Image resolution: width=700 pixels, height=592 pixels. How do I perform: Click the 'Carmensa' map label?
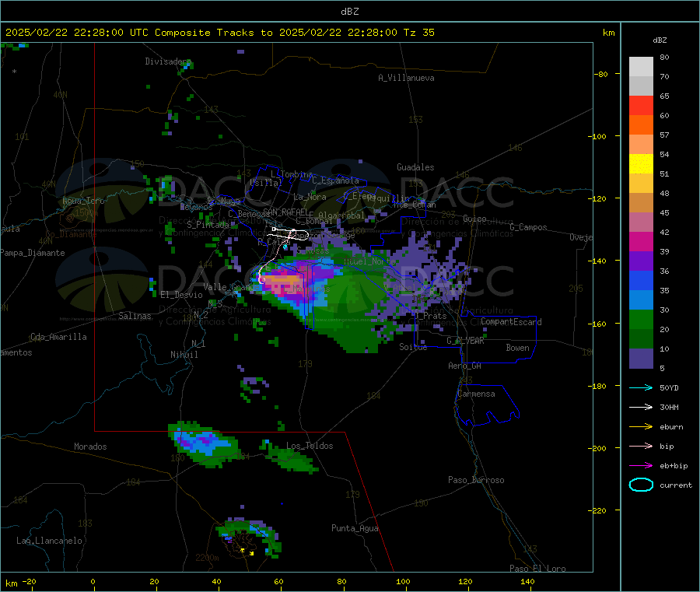click(476, 394)
